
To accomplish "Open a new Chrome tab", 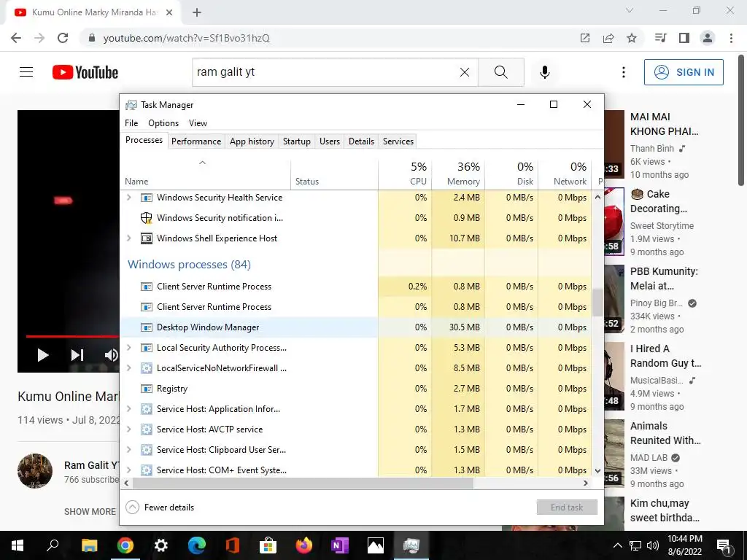I will coord(197,13).
